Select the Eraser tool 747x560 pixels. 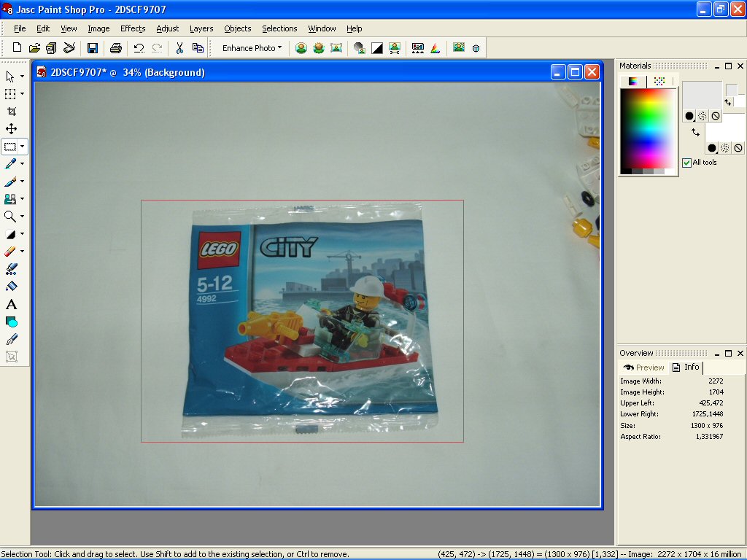(10, 252)
